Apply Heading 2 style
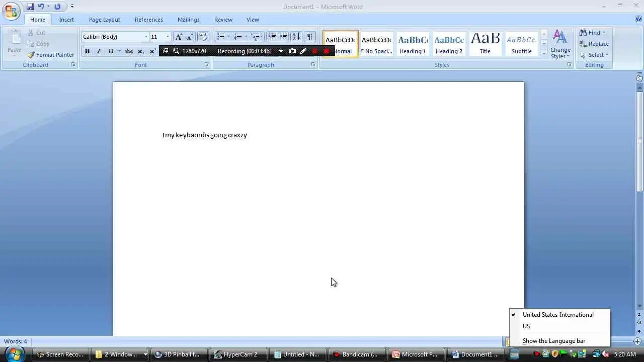644x362 pixels. 449,44
